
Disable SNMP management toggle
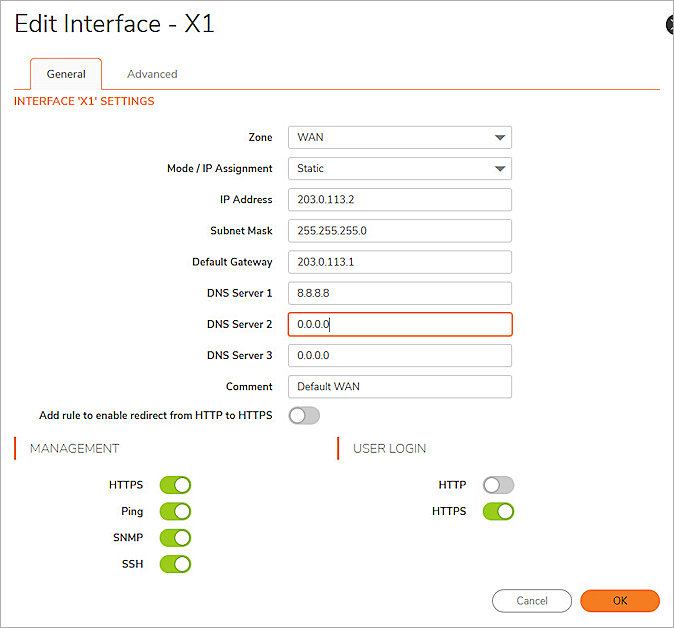[x=175, y=538]
